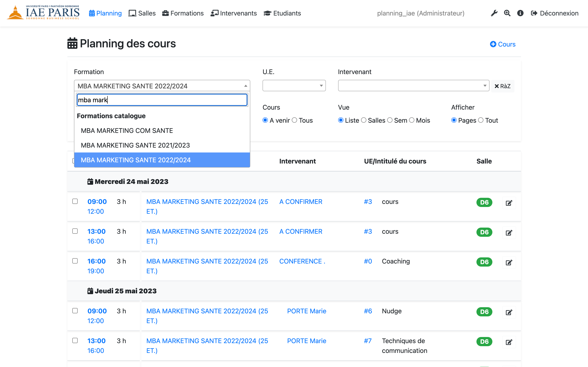Select checkbox for the Nudge row
This screenshot has height=367, width=588.
(75, 311)
